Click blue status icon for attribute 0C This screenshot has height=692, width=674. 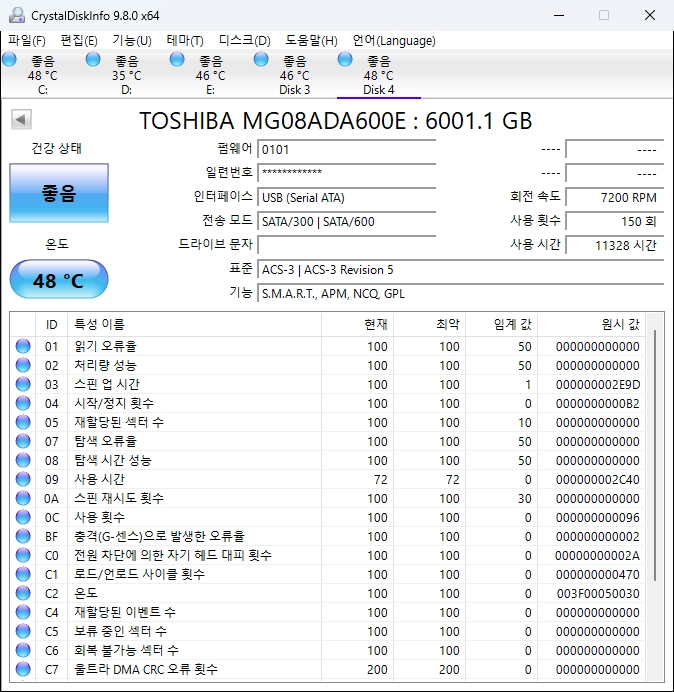(23, 517)
